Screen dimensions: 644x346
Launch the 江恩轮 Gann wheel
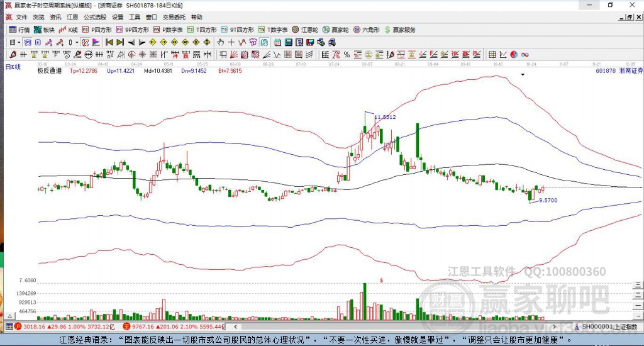tap(305, 30)
